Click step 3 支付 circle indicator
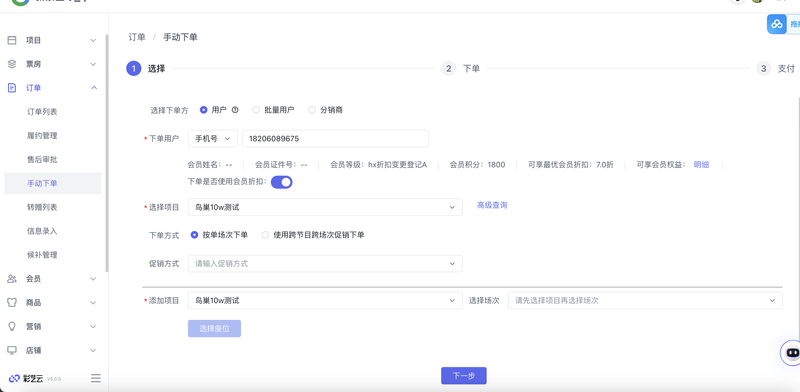 pyautogui.click(x=763, y=68)
